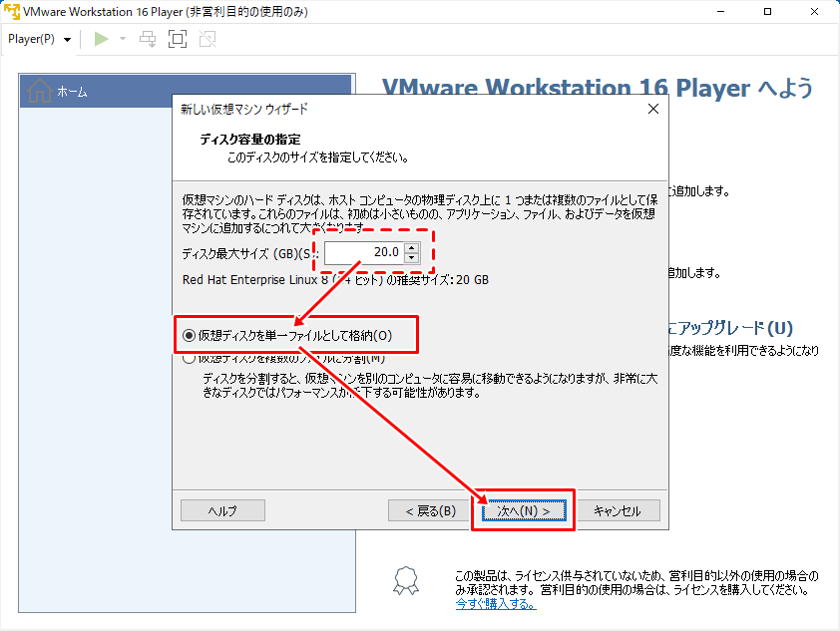Click the home icon beside ホーム
This screenshot has width=840, height=631.
tap(39, 92)
